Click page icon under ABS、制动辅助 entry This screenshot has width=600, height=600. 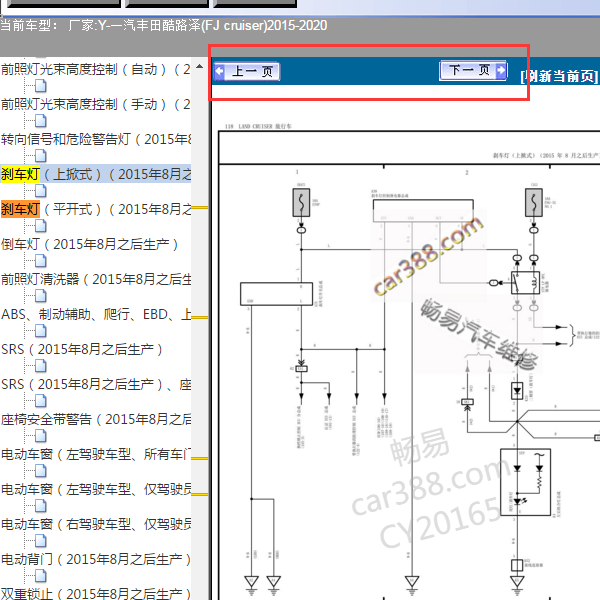(41, 331)
